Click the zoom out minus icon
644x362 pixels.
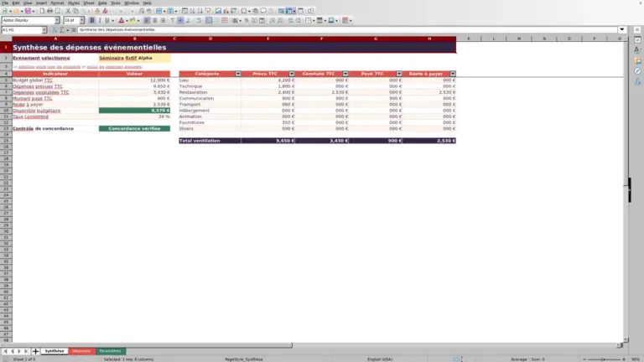click(x=584, y=359)
